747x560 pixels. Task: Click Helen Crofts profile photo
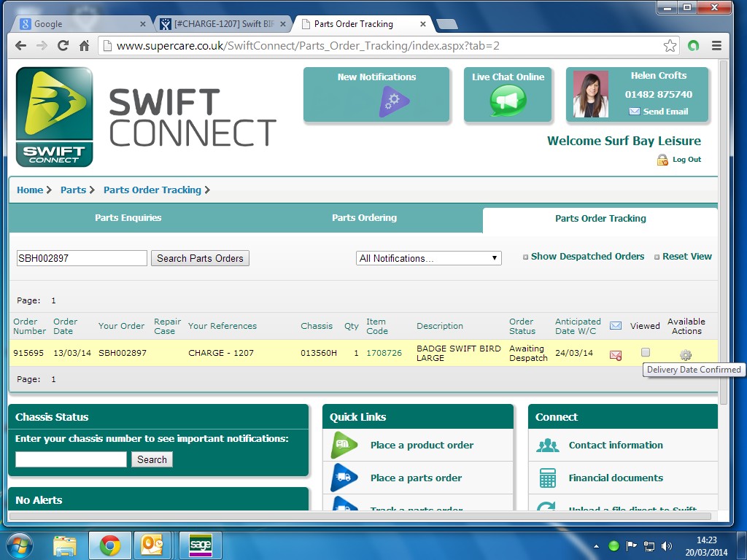pyautogui.click(x=591, y=94)
